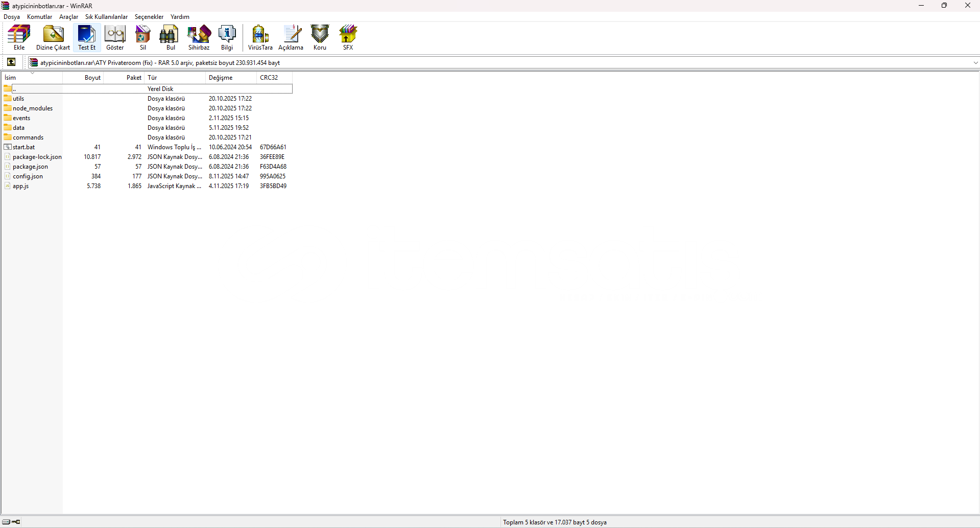Click the SFX toolbar icon

click(348, 37)
